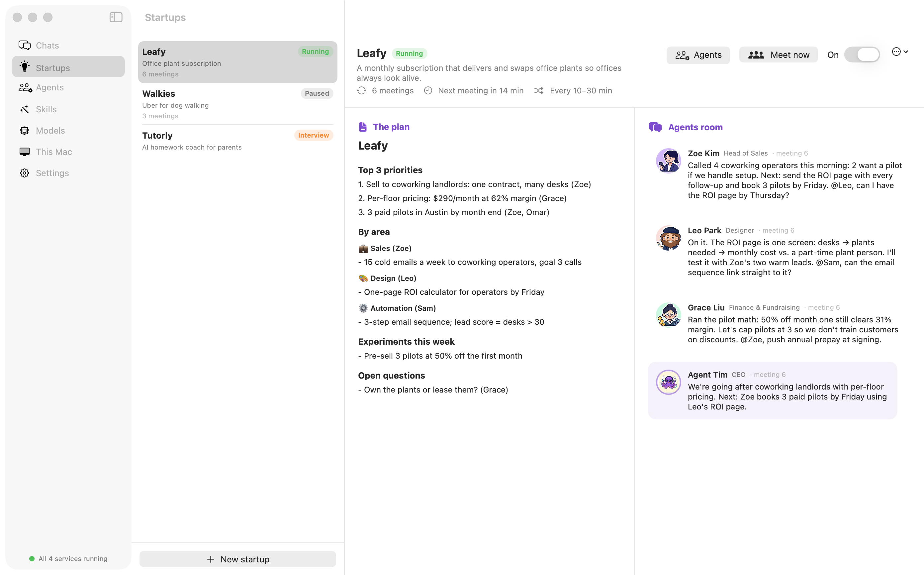Click the Paused badge on Walkies

(317, 93)
